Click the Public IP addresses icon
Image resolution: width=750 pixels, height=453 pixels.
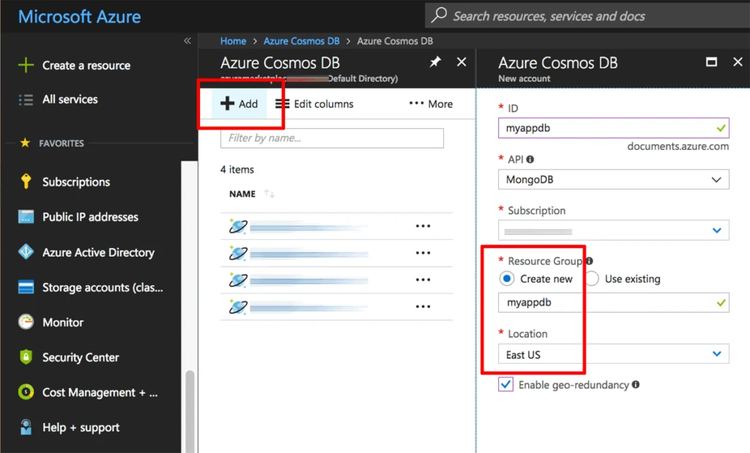coord(26,217)
